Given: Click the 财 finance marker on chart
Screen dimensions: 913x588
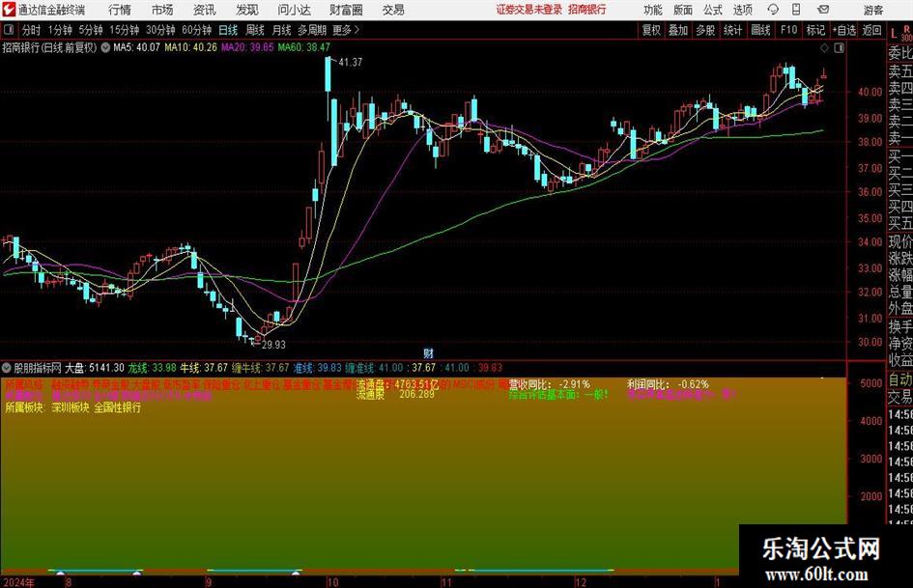Looking at the screenshot, I should pos(429,353).
